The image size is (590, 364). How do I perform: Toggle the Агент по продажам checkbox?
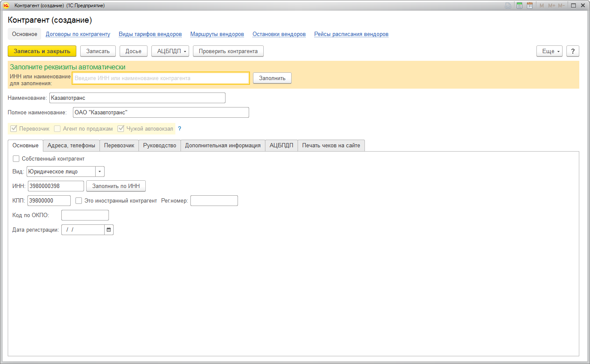[x=57, y=128]
